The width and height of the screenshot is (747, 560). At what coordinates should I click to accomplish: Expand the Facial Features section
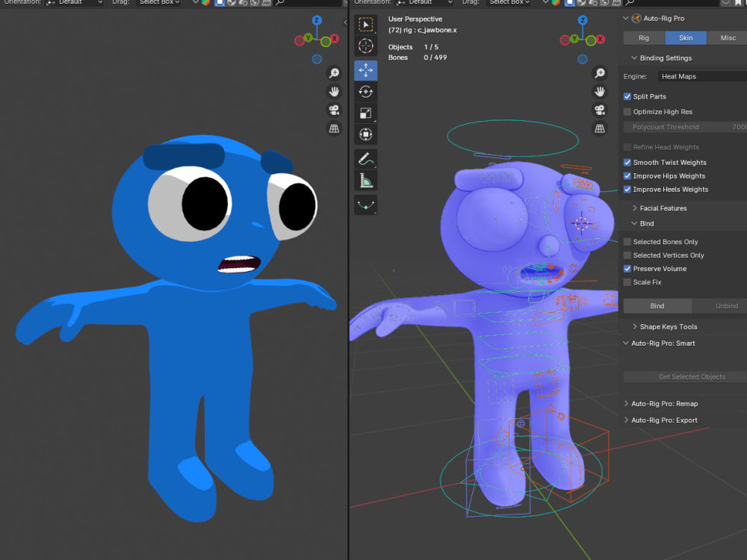tap(634, 208)
